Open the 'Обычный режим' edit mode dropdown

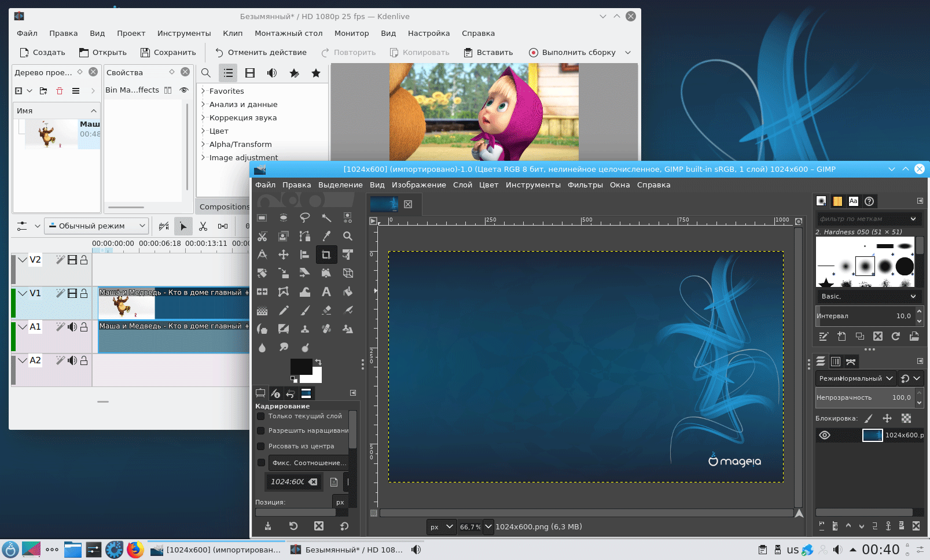coord(97,226)
